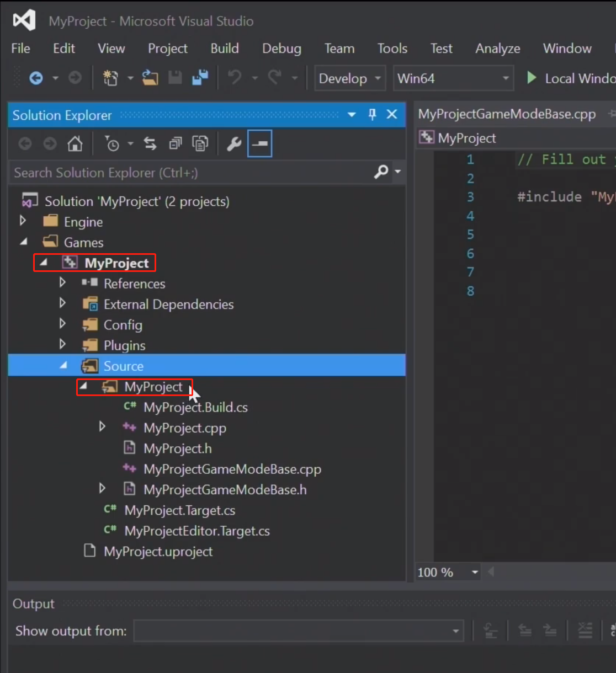Viewport: 616px width, 673px height.
Task: Expand the Plugins folder
Action: coord(62,344)
